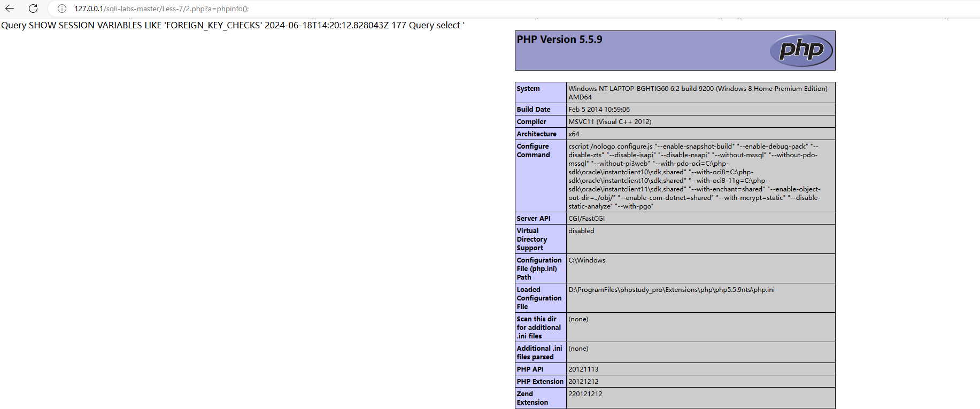Image resolution: width=980 pixels, height=409 pixels.
Task: Select the 'Loaded Configuration File' label
Action: [x=539, y=298]
